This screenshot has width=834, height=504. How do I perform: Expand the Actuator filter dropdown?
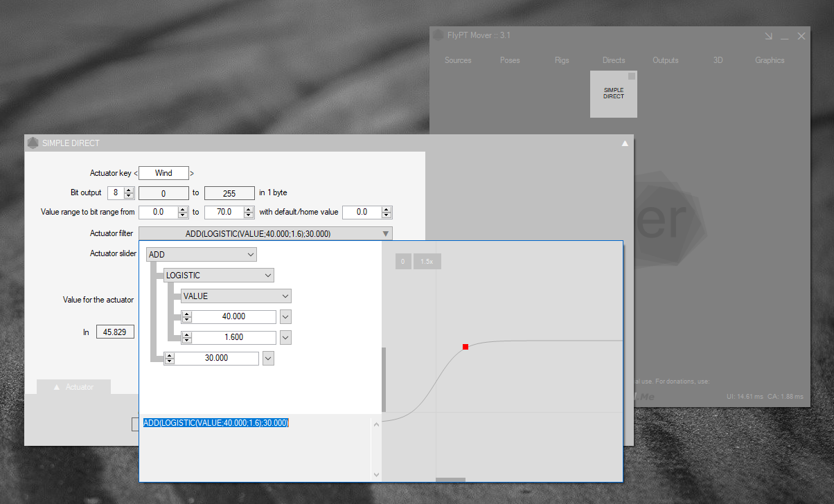click(x=385, y=234)
